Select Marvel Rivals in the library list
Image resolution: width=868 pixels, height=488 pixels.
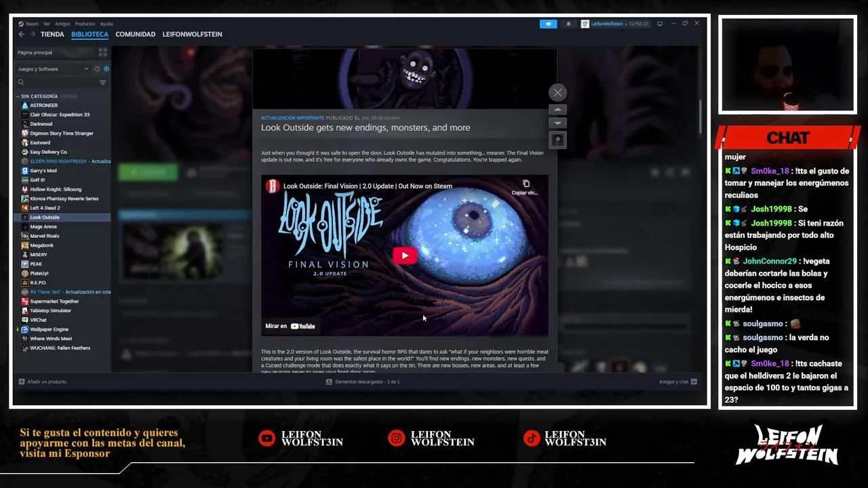point(45,236)
